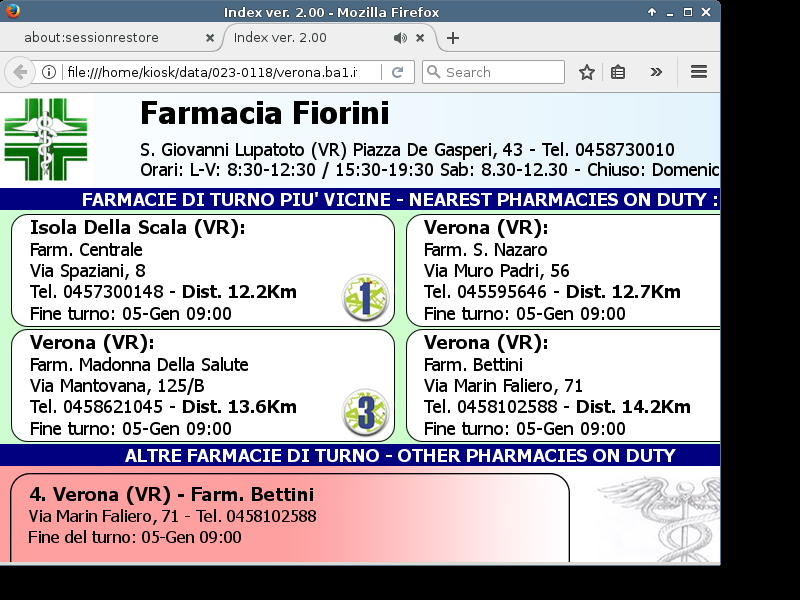Click into the Search field
This screenshot has height=600, width=800.
tap(500, 72)
